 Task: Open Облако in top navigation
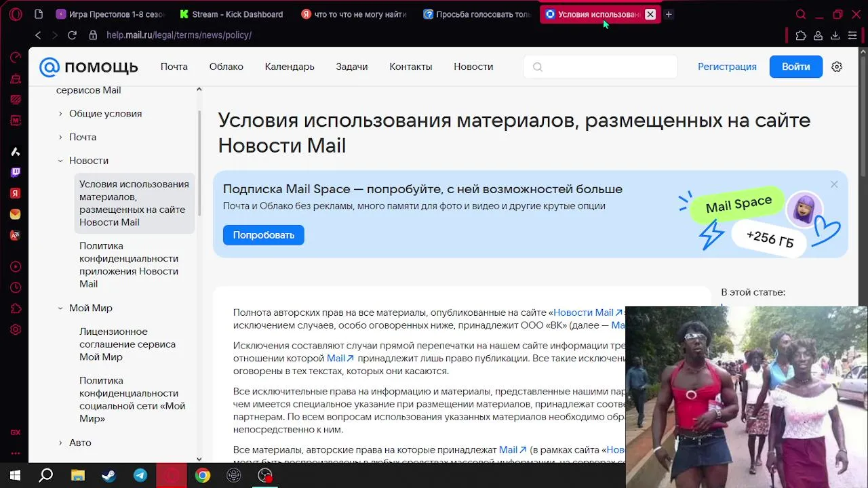coord(226,66)
